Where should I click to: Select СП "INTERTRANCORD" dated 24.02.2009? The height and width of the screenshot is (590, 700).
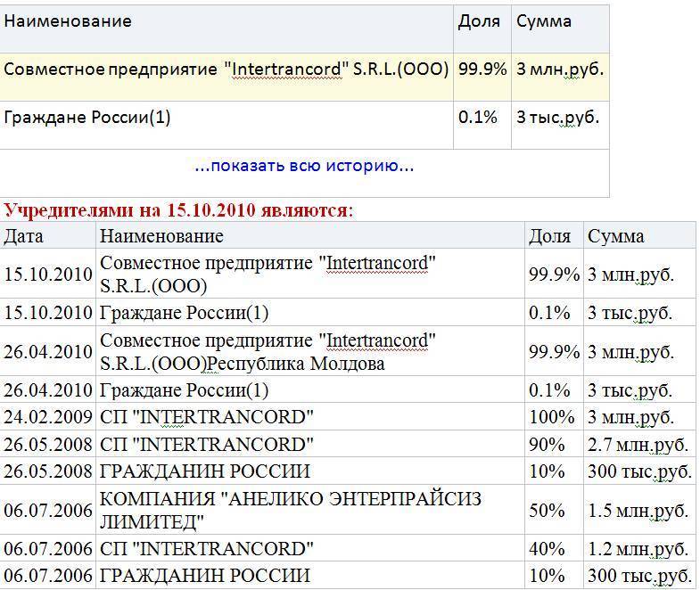[206, 417]
